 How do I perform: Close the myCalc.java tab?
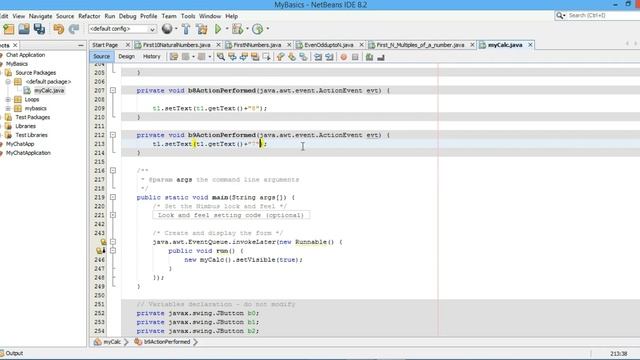[530, 45]
